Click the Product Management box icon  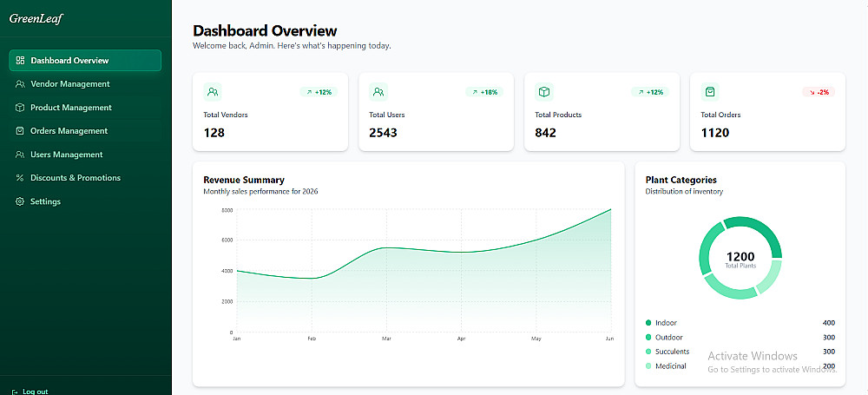click(x=20, y=108)
